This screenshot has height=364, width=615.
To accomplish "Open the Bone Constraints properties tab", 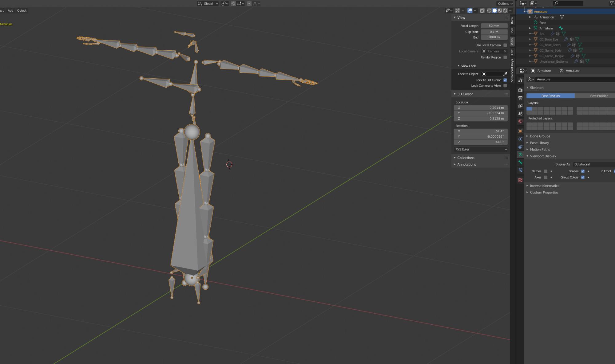I will tap(520, 170).
